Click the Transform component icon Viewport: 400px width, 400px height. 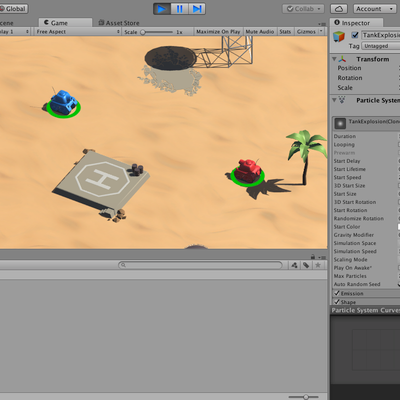[342, 59]
